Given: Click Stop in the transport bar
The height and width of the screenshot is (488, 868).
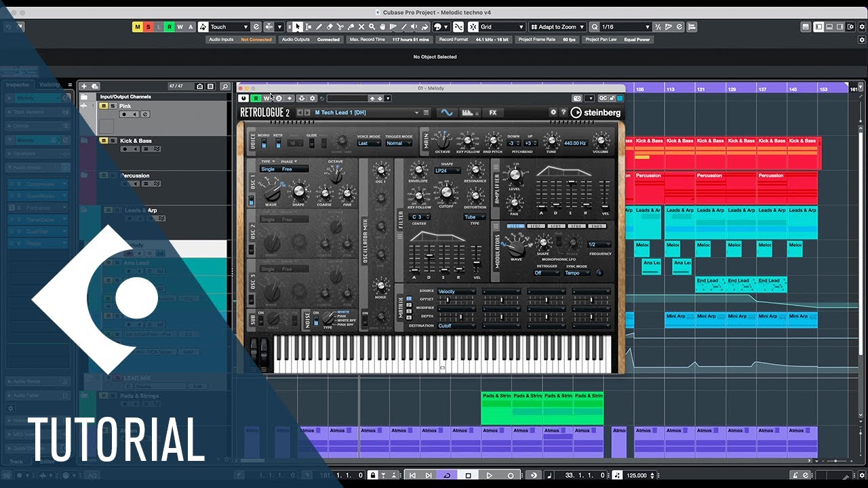Looking at the screenshot, I should point(469,475).
